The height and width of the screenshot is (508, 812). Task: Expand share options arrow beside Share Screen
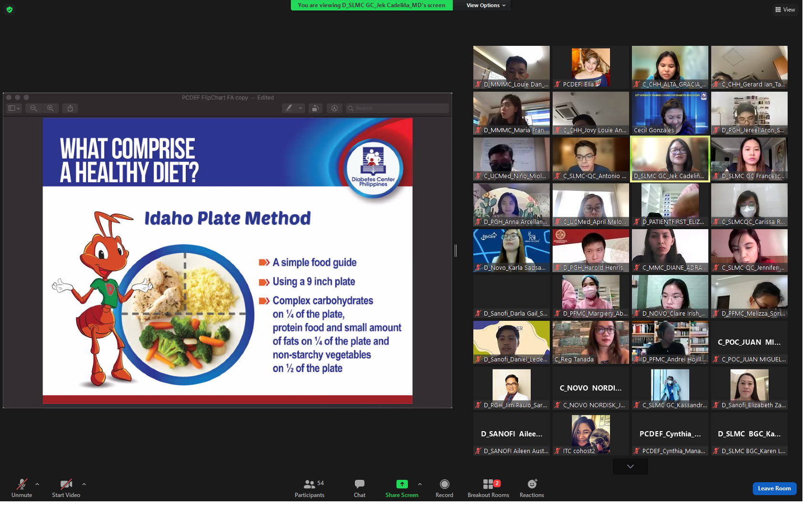[x=420, y=484]
